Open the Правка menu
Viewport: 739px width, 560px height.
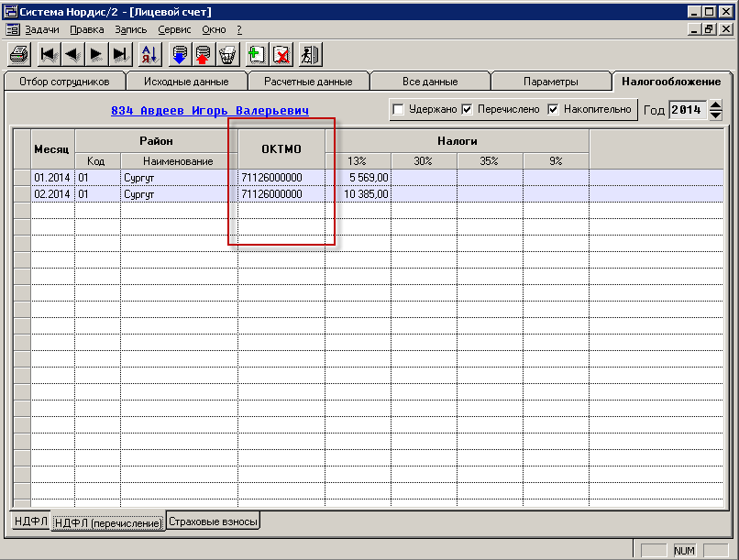click(87, 29)
